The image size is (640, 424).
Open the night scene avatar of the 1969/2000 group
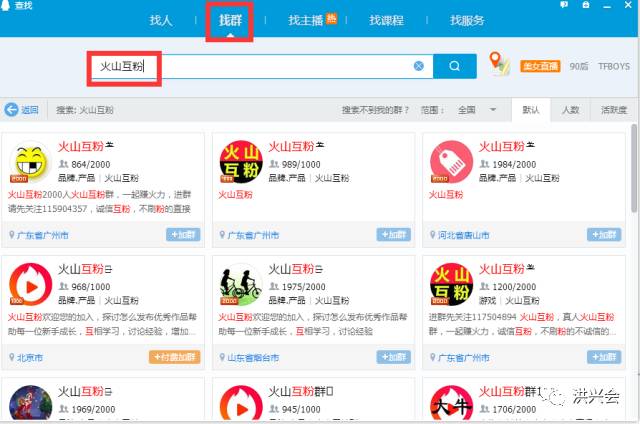pos(31,403)
